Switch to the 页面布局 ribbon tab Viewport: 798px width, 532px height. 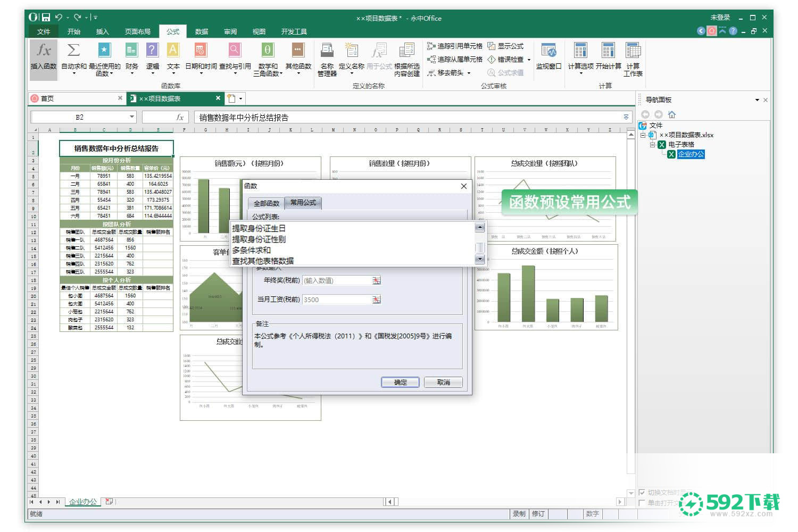138,32
